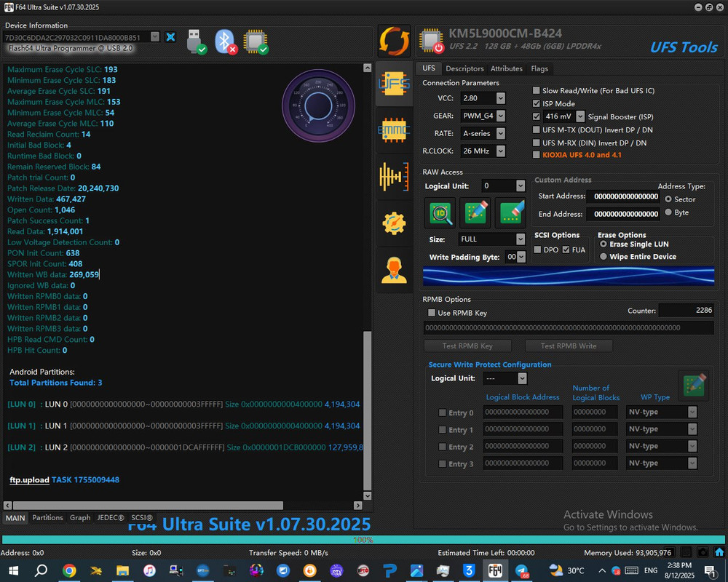The image size is (728, 582).
Task: Toggle the DPO checkbox
Action: (x=538, y=250)
